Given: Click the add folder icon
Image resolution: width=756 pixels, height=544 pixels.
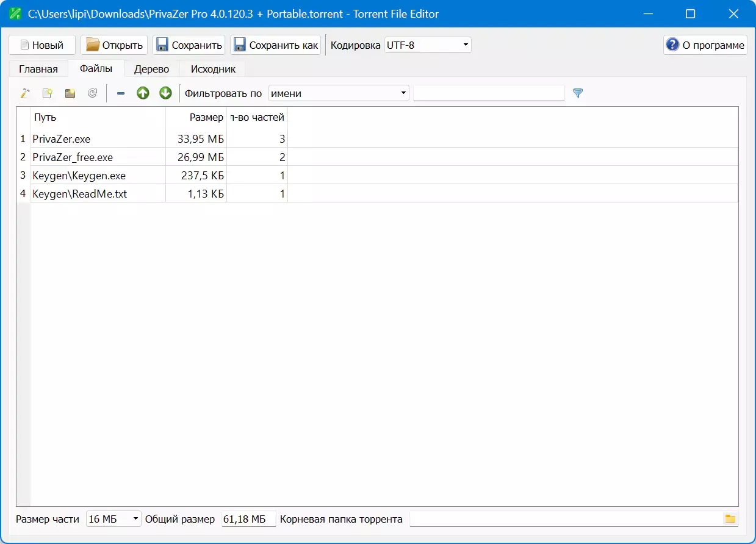Looking at the screenshot, I should 70,93.
